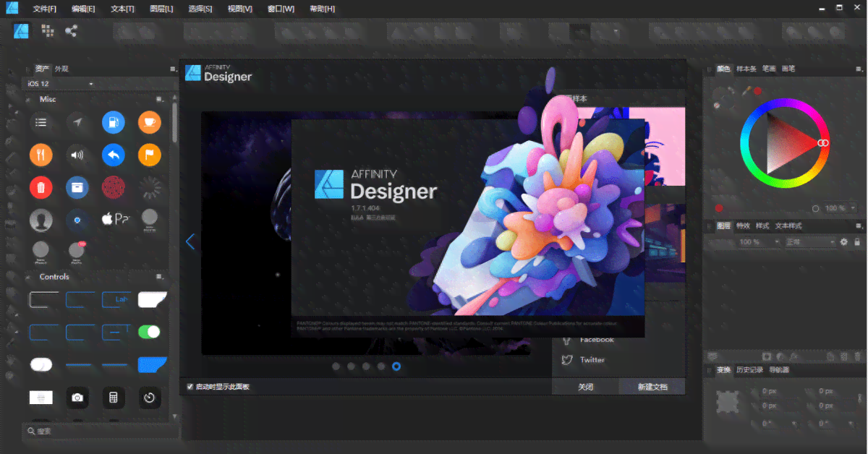
Task: Open the Misc section options menu
Action: point(161,99)
